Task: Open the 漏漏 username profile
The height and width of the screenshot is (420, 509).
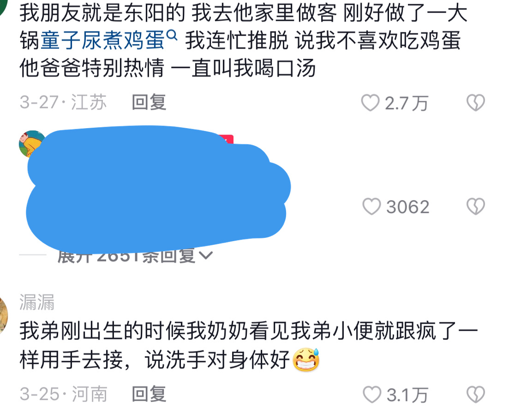Action: (x=37, y=302)
